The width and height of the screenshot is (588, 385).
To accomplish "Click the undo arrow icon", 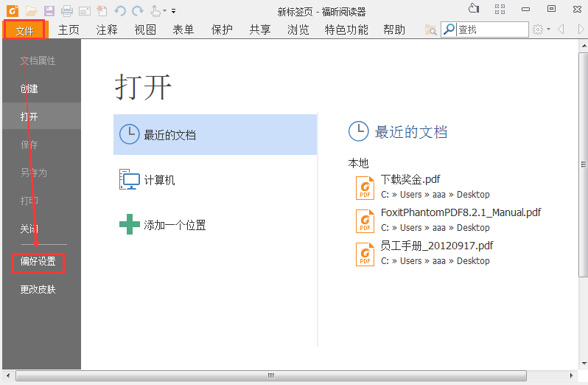I will (x=120, y=11).
